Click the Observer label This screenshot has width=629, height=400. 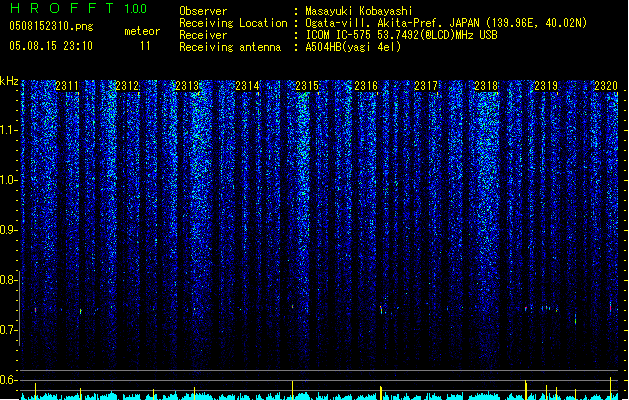[x=203, y=11]
